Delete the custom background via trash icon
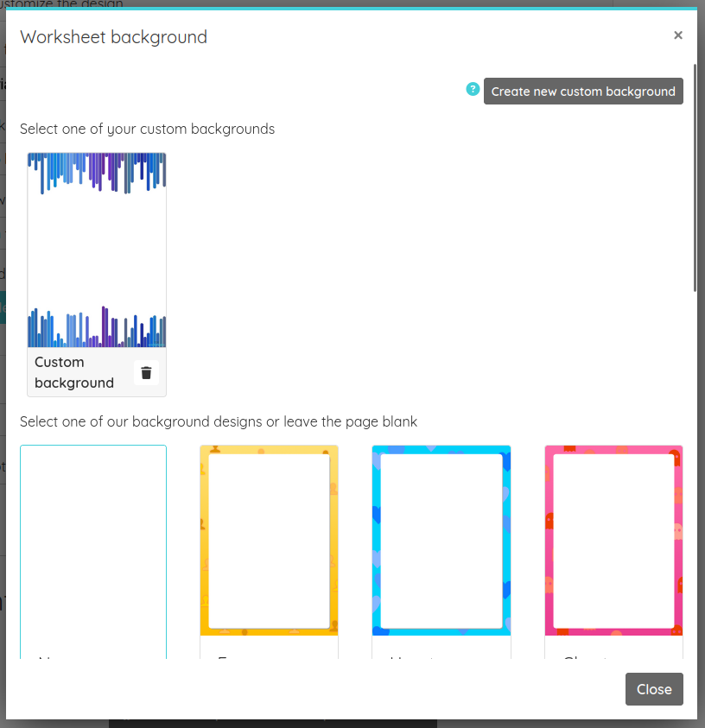Screen dimensions: 705x728 [x=145, y=374]
